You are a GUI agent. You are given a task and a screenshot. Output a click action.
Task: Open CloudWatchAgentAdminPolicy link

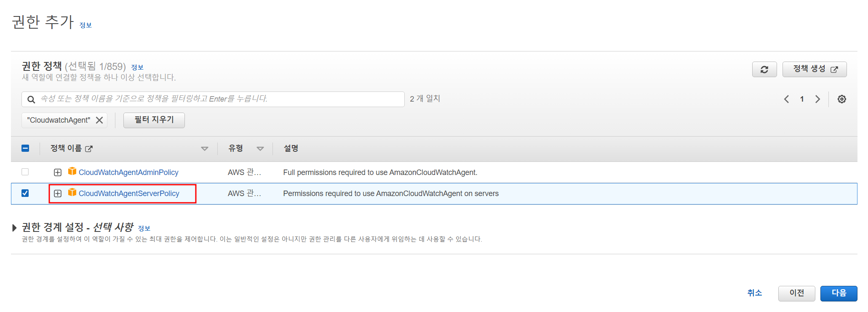(x=128, y=172)
